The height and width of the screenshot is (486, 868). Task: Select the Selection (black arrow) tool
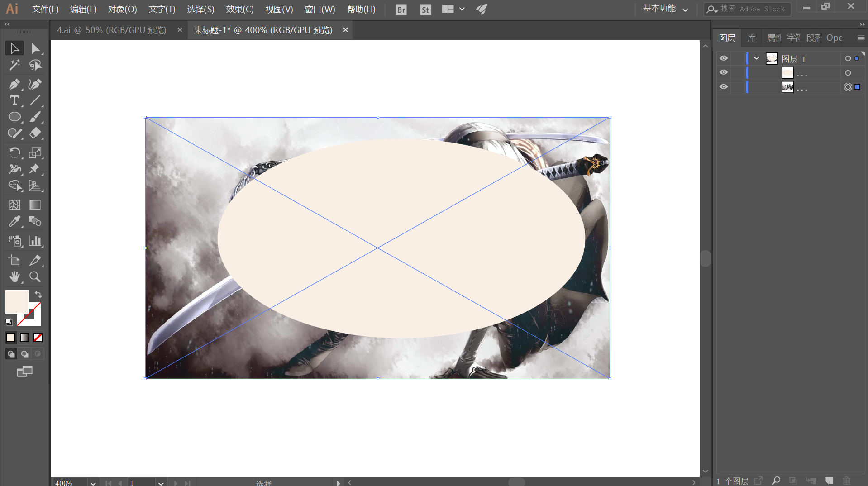14,48
